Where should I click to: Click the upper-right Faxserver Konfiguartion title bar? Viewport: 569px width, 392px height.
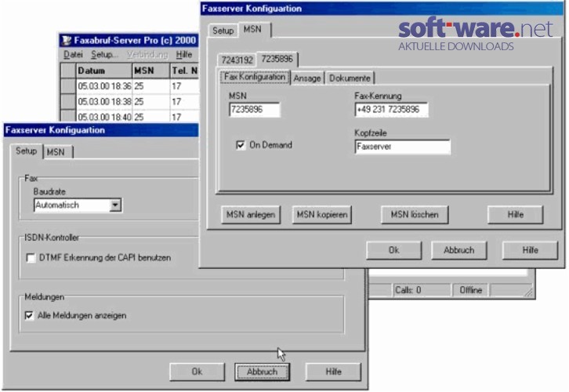click(x=382, y=9)
